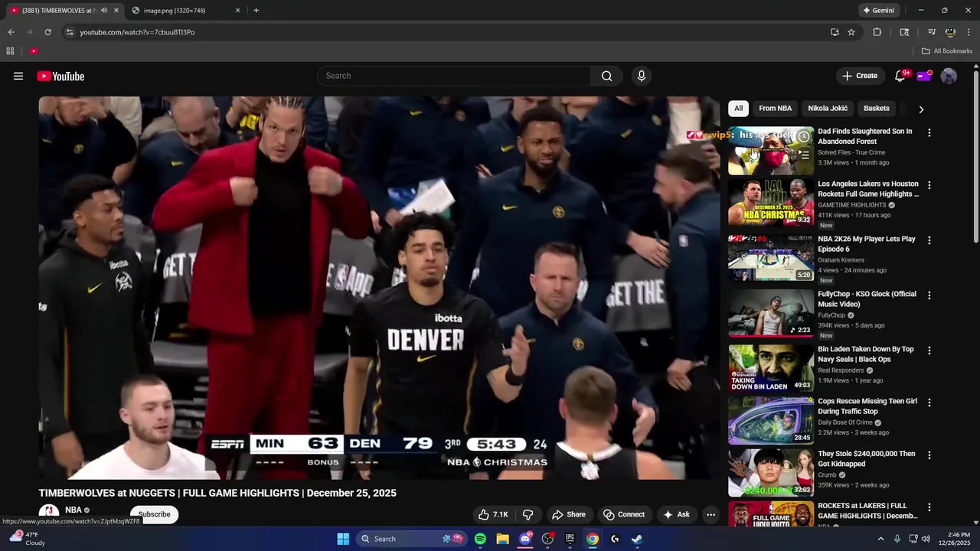This screenshot has height=551, width=980.
Task: Go to the YouTube home logo
Action: click(x=60, y=76)
